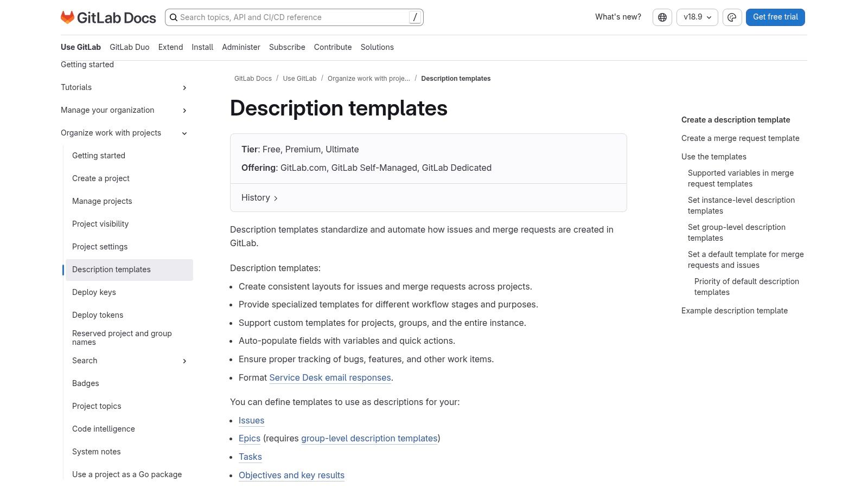Click the magnifier icon in the search bar
Viewport: 868px width, 488px height.
174,17
